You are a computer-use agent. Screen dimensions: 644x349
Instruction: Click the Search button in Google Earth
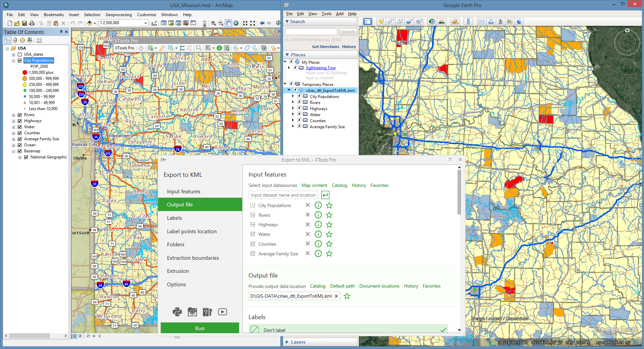tap(348, 32)
